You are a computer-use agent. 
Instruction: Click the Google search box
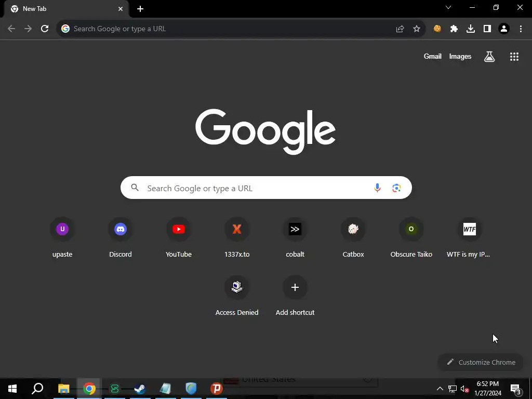pos(266,188)
